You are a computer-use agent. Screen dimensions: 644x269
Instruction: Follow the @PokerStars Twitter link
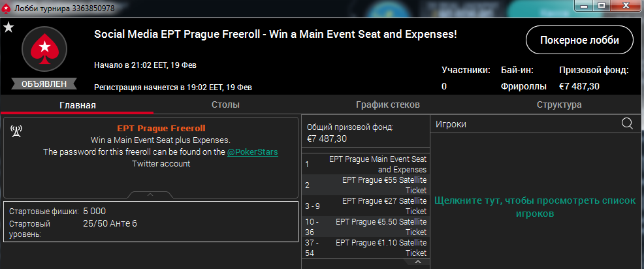click(x=253, y=152)
